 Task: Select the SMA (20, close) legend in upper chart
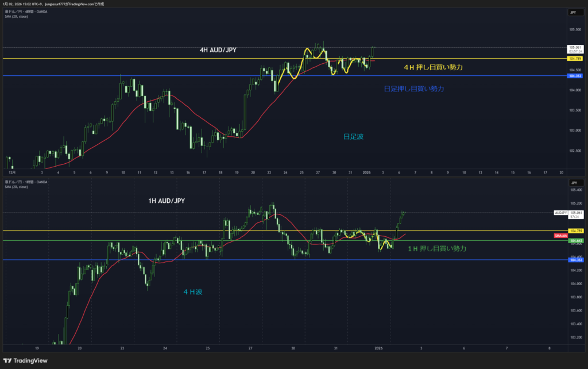tap(16, 16)
